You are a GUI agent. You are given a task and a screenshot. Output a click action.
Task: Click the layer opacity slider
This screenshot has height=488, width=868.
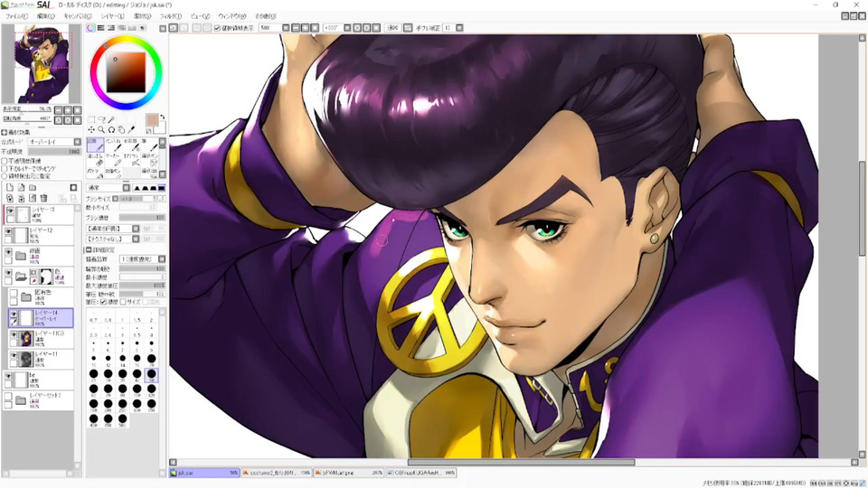coord(54,152)
